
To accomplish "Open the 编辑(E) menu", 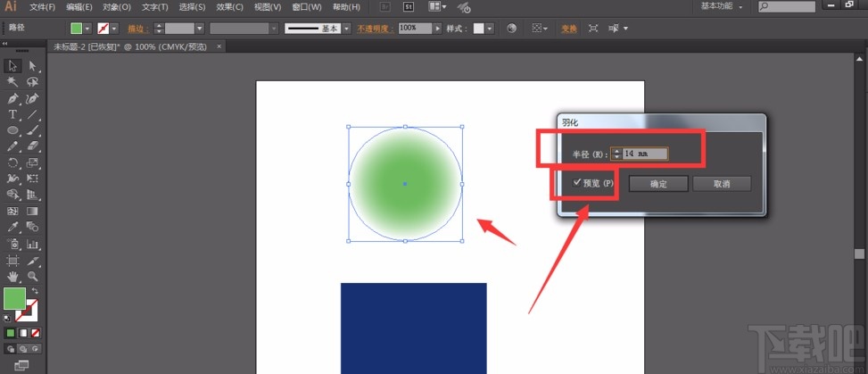I will pos(79,7).
